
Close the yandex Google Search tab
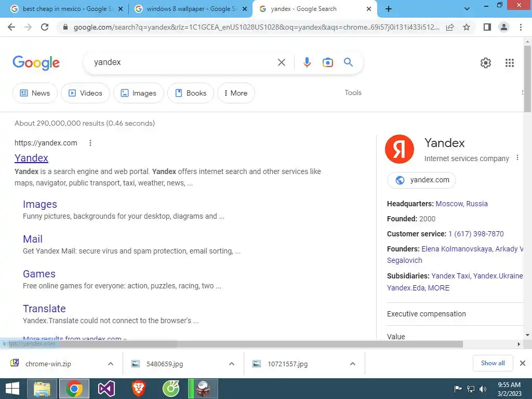pyautogui.click(x=369, y=9)
